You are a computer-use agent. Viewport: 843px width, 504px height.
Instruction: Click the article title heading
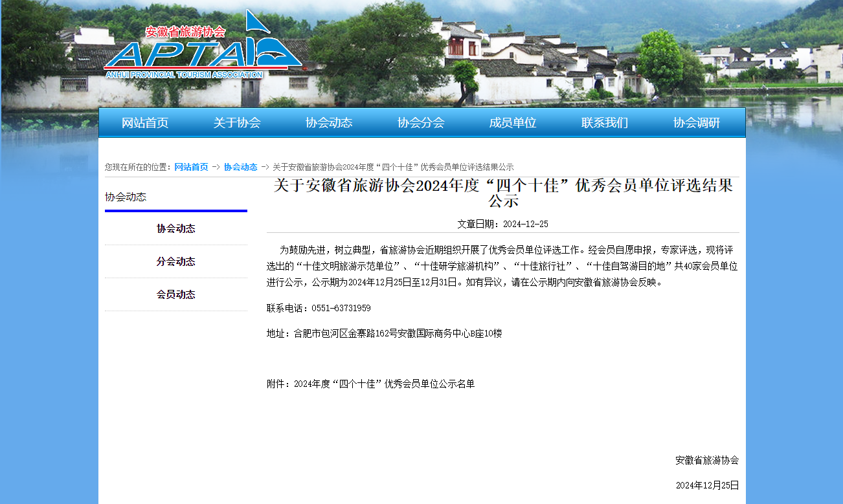tap(502, 193)
